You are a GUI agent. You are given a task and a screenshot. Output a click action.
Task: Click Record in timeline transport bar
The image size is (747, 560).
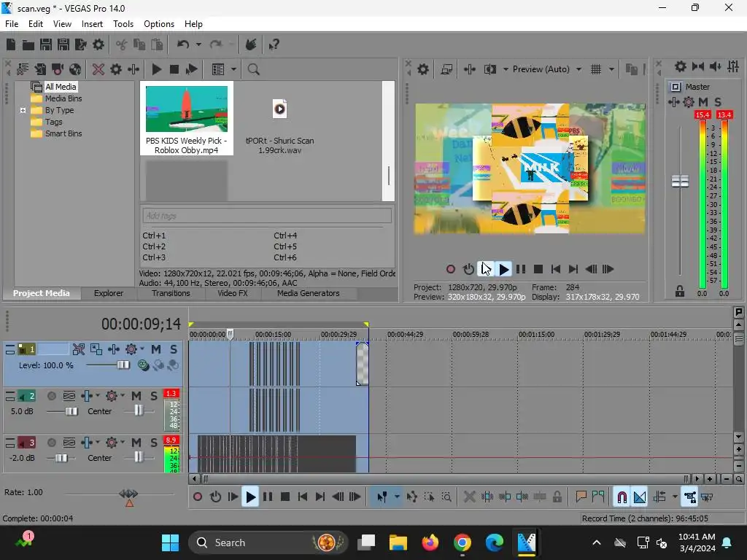(198, 497)
